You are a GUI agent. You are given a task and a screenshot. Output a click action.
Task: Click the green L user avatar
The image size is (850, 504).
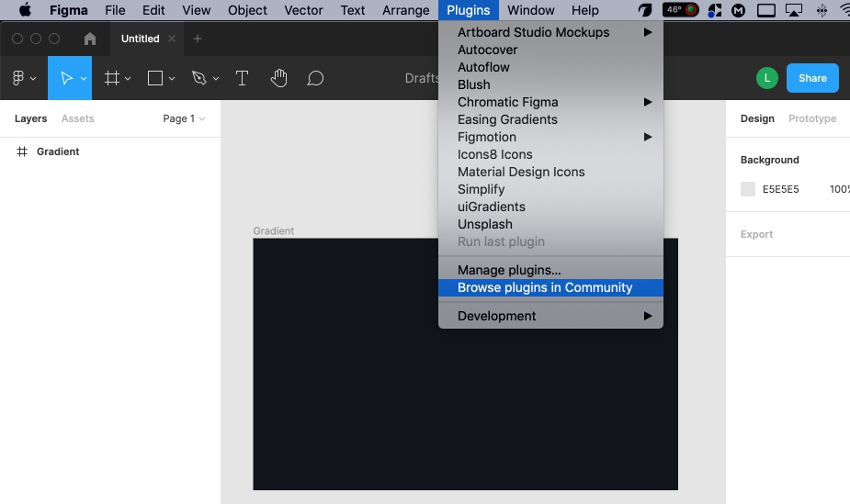[767, 78]
